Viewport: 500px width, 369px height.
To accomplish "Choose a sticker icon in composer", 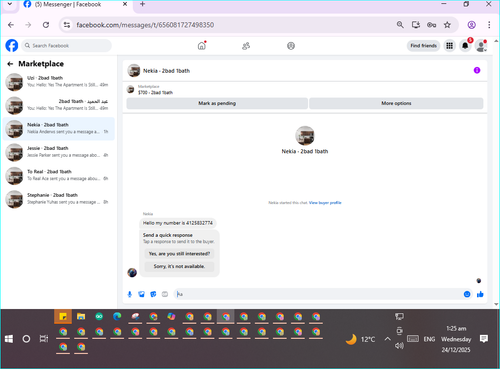I will [153, 294].
